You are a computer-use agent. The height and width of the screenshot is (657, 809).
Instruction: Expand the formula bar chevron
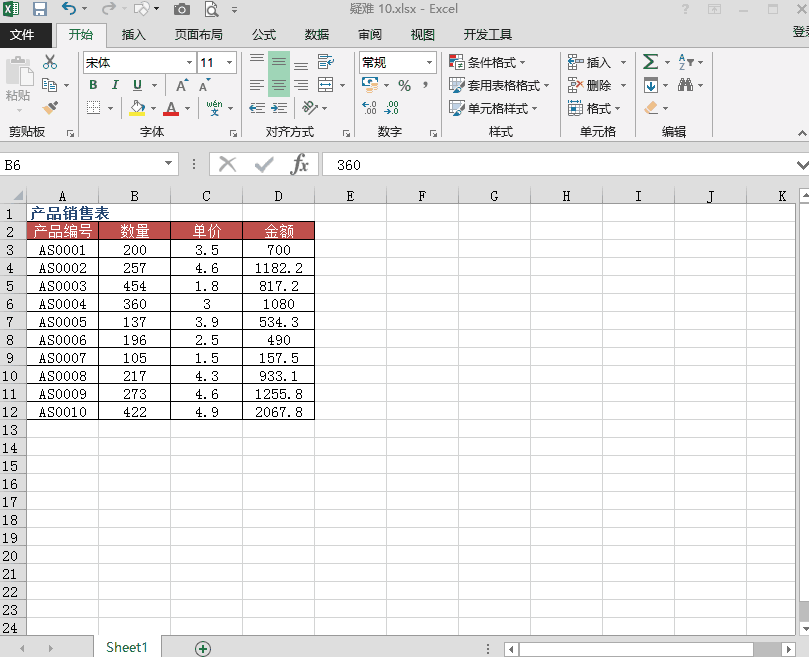click(802, 165)
